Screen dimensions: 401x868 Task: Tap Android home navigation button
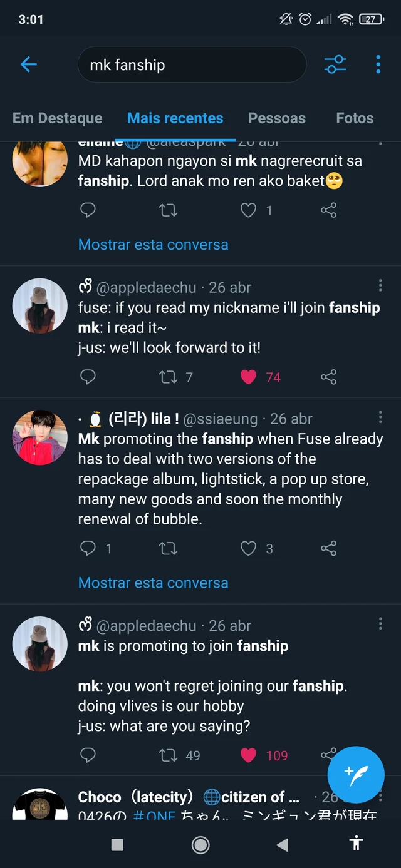pos(200,845)
